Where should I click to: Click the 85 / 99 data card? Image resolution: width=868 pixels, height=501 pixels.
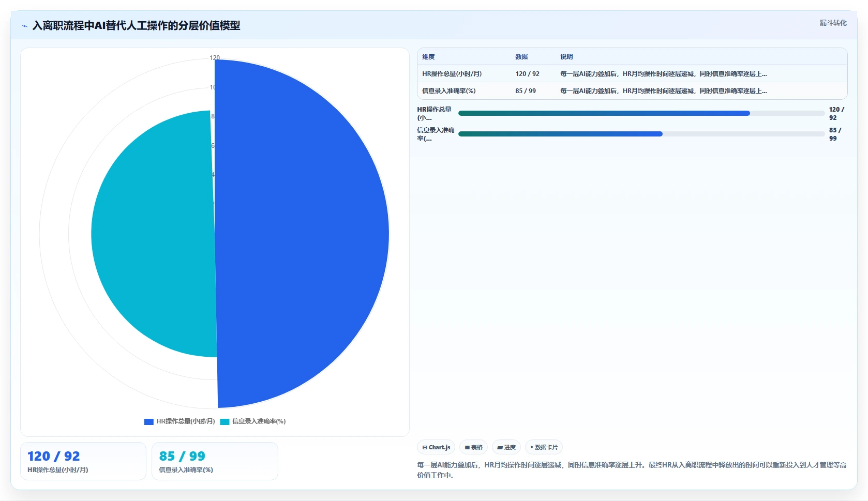click(x=215, y=461)
